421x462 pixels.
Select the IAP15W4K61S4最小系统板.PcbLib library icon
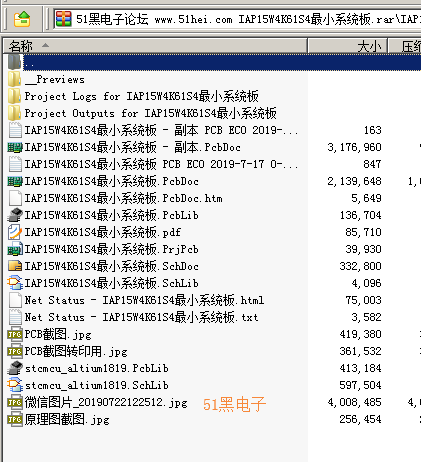pyautogui.click(x=15, y=215)
